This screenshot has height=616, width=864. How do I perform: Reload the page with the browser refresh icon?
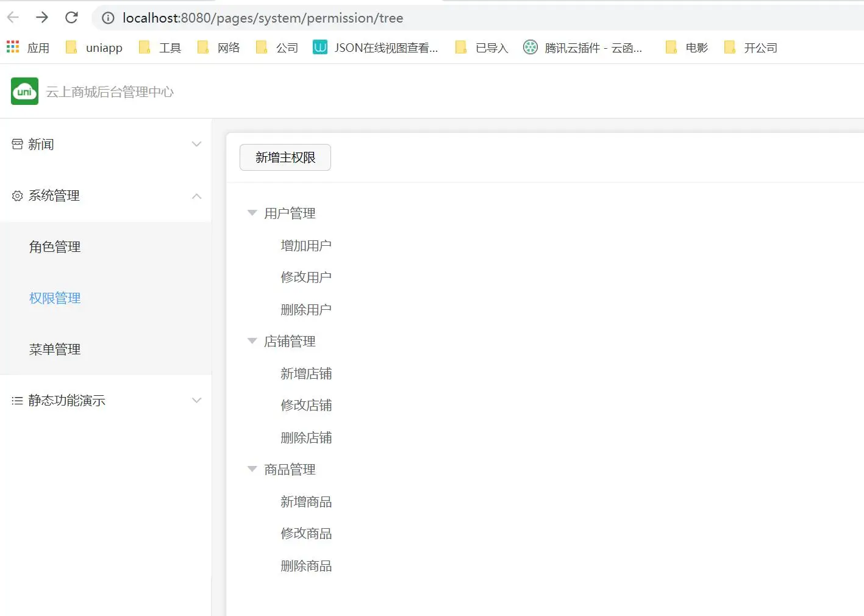(x=71, y=18)
